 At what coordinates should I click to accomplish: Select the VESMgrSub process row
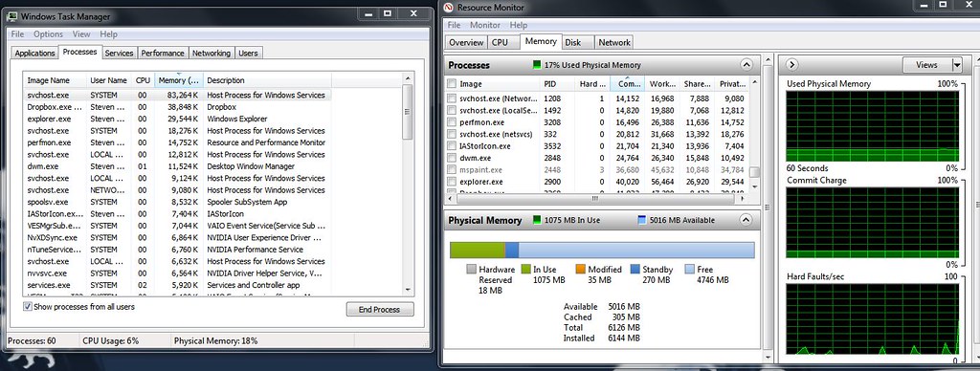click(177, 226)
